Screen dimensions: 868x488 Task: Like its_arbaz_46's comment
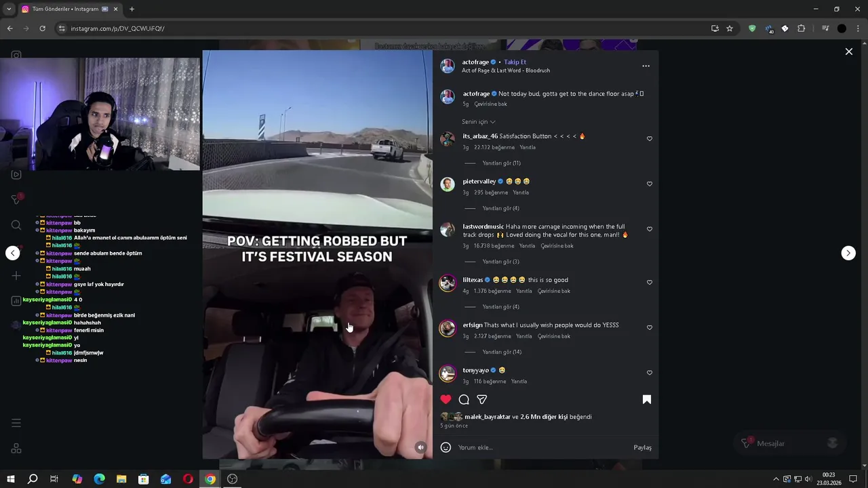(x=650, y=139)
